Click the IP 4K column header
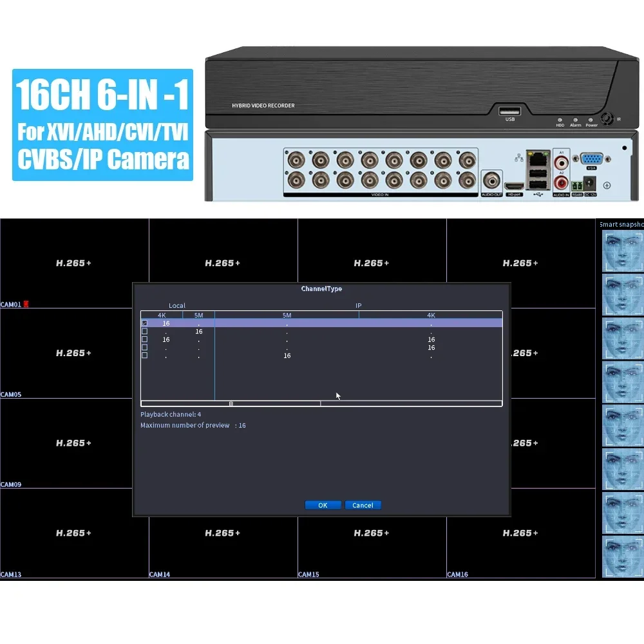Viewport: 644px width, 644px height. [x=431, y=315]
